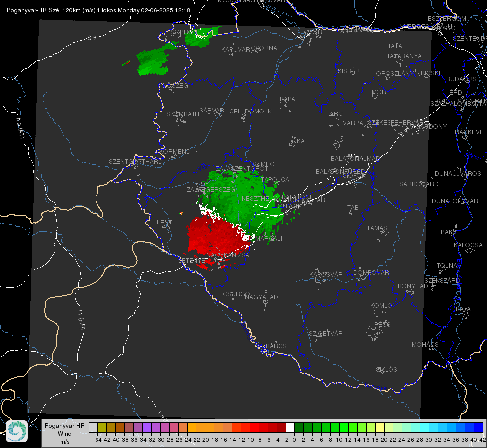Viewport: 487px width, 448px height.
Task: Click the 'm/s' unit label in legend
Action: tap(65, 442)
